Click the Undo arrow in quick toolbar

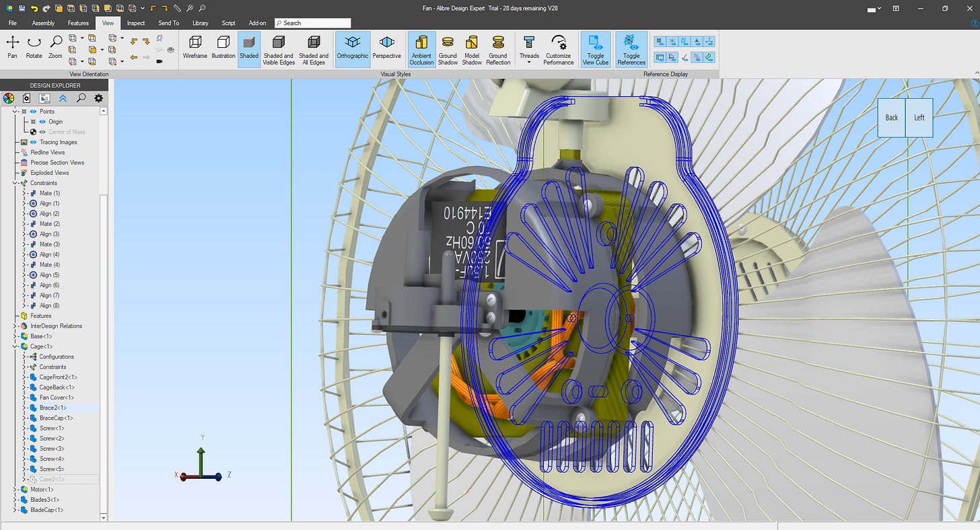[34, 8]
